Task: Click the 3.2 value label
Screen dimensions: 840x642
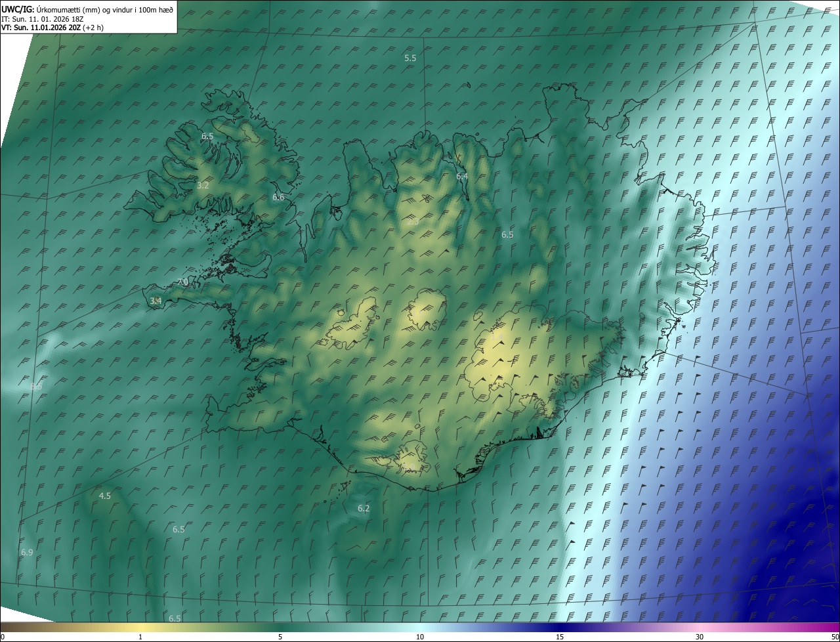Action: (203, 186)
